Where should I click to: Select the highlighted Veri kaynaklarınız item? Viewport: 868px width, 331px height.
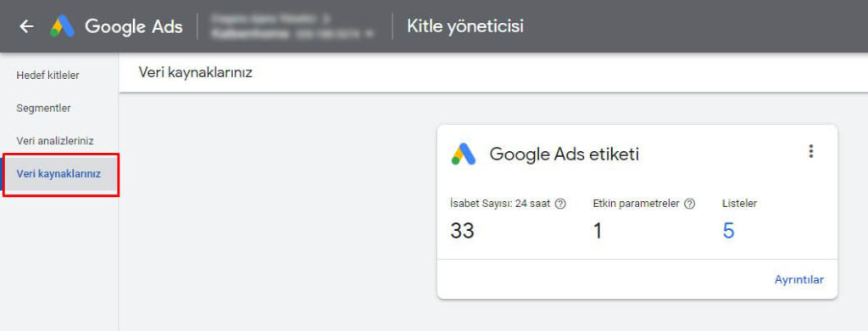[x=58, y=173]
